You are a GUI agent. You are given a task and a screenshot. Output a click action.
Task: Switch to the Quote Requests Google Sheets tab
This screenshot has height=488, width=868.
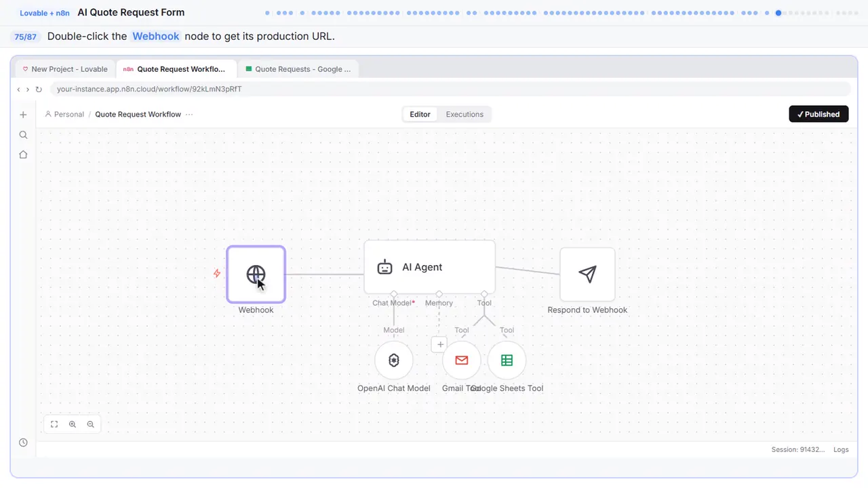click(x=298, y=69)
